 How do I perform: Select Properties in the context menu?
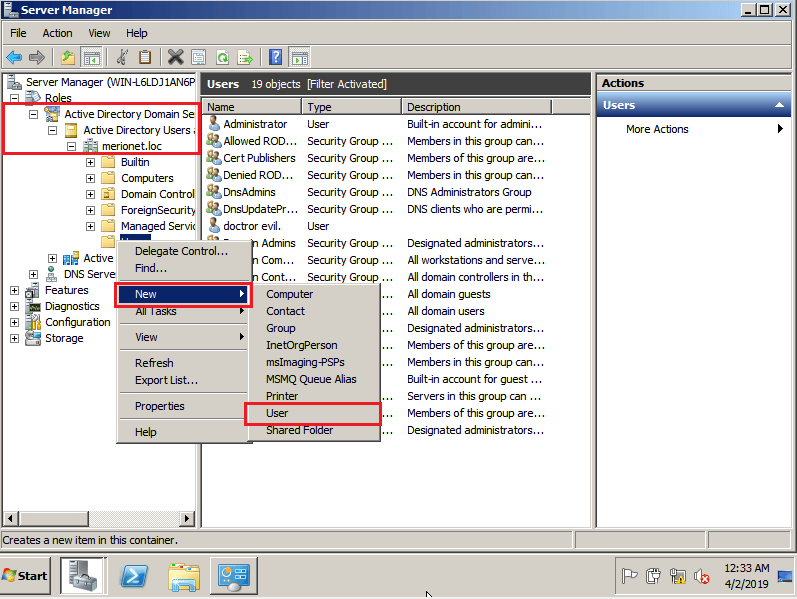pyautogui.click(x=184, y=406)
